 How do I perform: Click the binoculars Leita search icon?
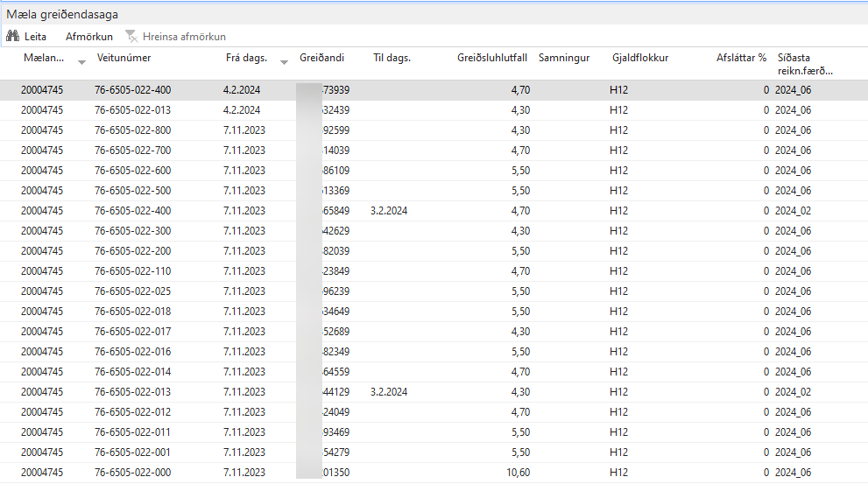tap(13, 37)
